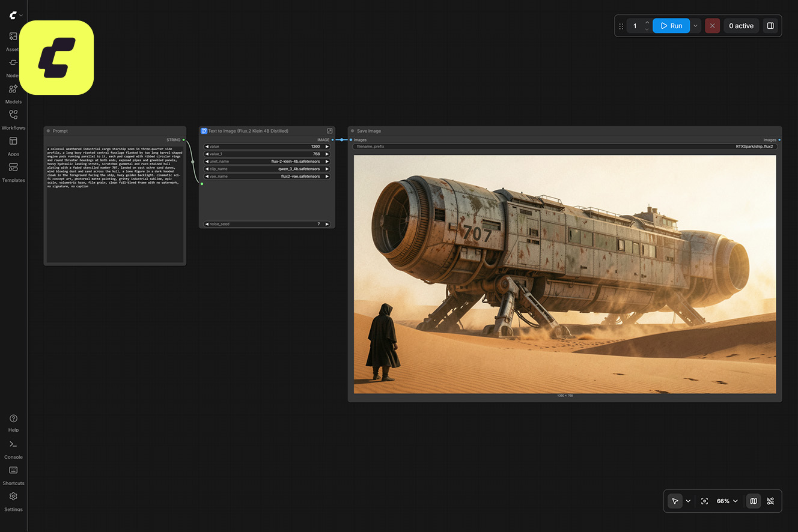Toggle link visibility icon

[771, 501]
